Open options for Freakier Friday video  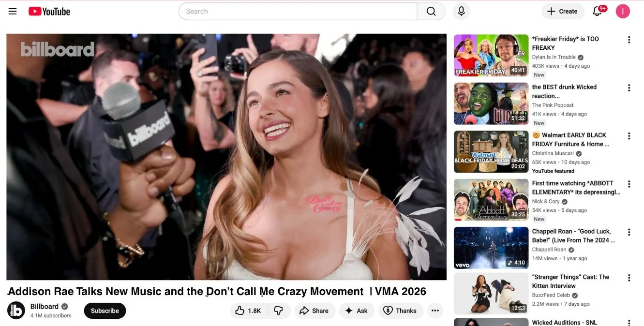(x=629, y=40)
